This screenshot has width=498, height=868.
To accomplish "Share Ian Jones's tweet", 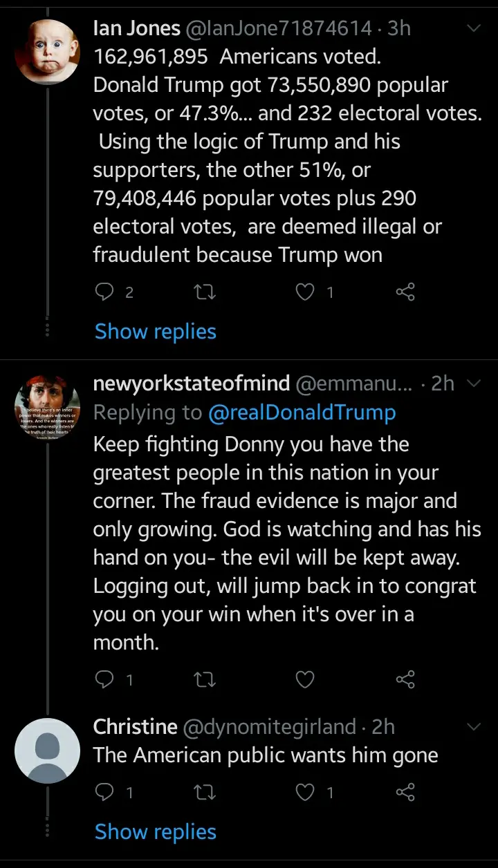I will click(x=405, y=292).
